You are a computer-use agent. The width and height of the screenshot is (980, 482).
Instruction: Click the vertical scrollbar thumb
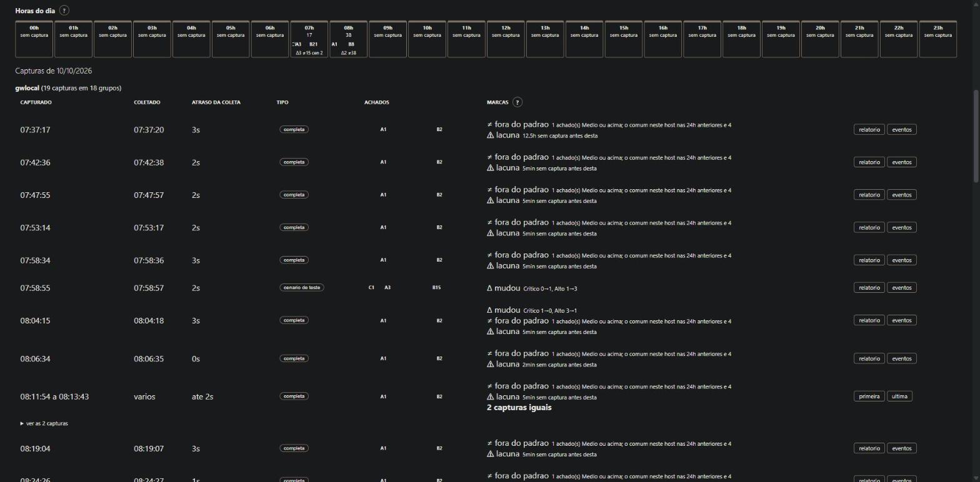(x=976, y=136)
